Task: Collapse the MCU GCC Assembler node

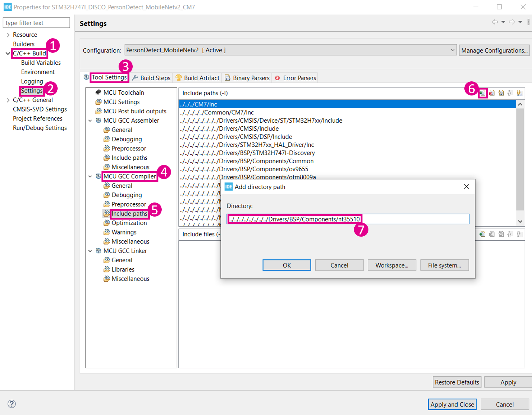Action: tap(90, 120)
